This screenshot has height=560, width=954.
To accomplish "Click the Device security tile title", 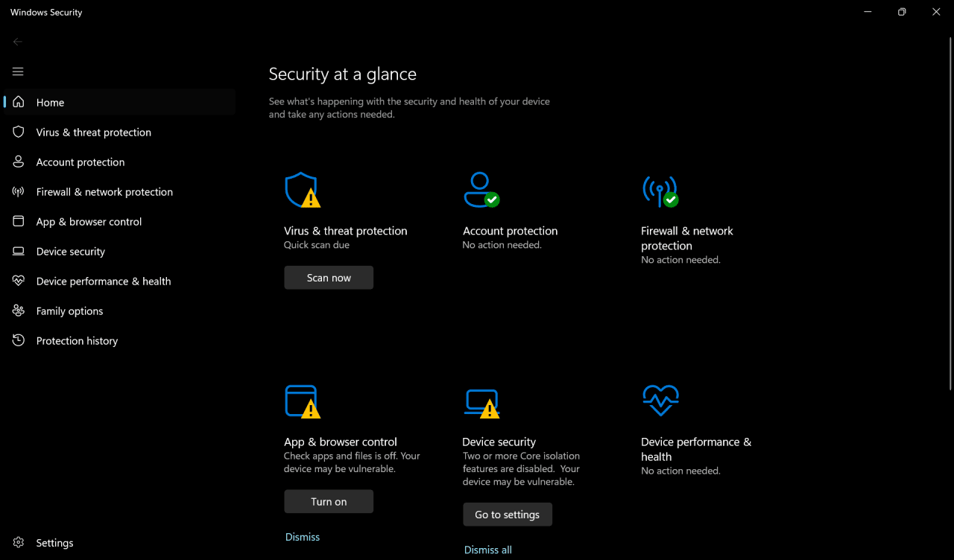I will (x=499, y=442).
